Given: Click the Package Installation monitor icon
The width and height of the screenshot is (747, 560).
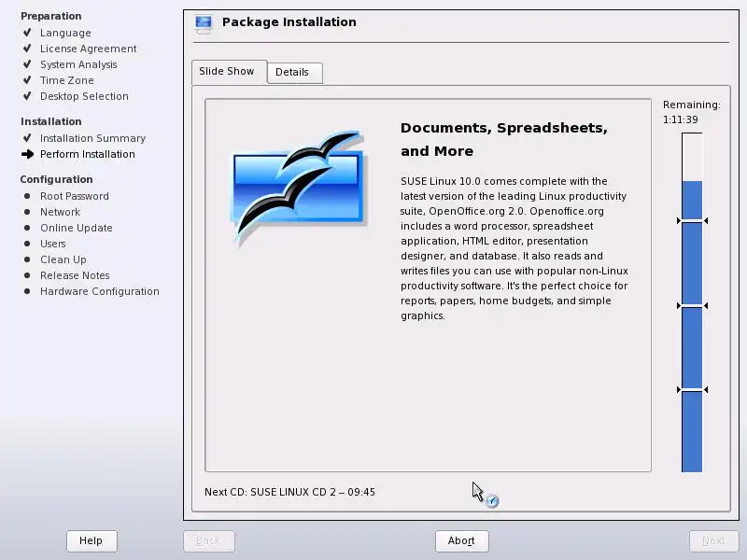Looking at the screenshot, I should [x=204, y=24].
